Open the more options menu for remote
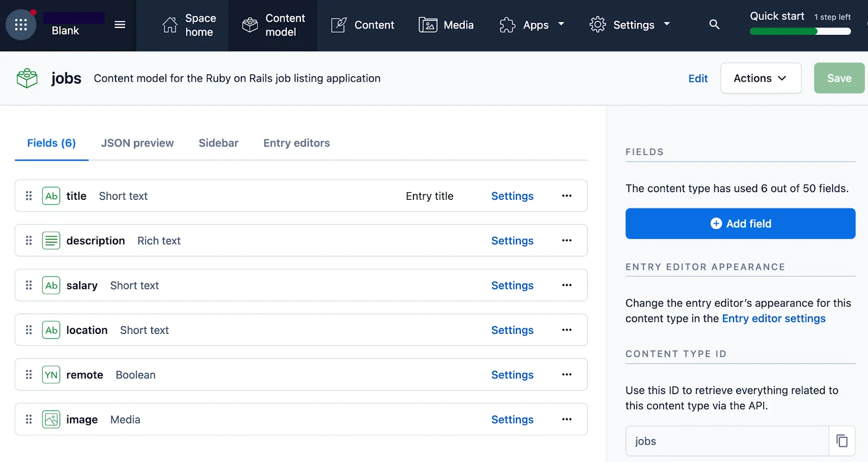The width and height of the screenshot is (868, 462). pos(567,375)
